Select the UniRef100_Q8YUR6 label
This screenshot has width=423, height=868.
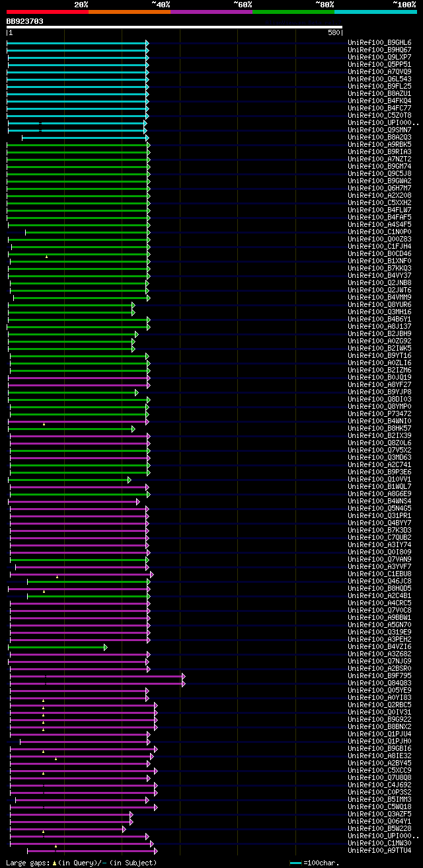(379, 304)
